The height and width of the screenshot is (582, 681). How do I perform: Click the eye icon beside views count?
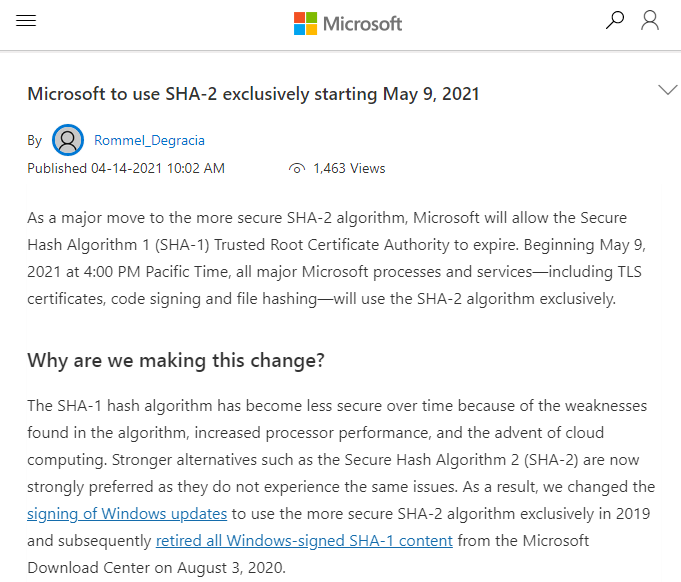click(296, 169)
